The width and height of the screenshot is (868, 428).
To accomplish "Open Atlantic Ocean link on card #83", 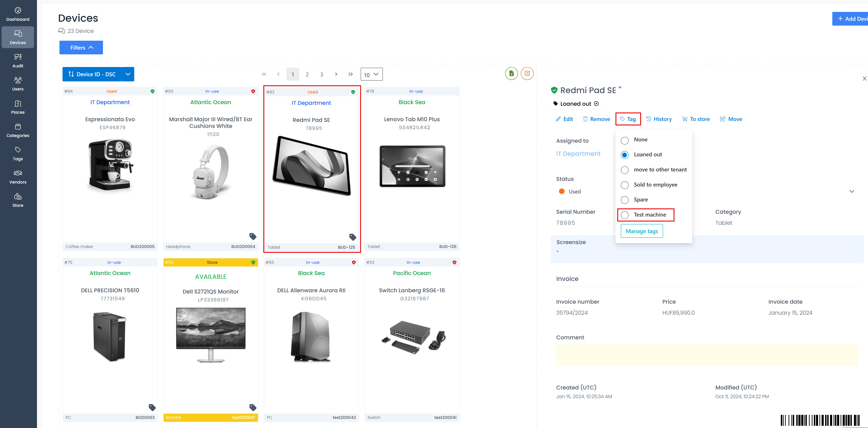I will pyautogui.click(x=211, y=102).
